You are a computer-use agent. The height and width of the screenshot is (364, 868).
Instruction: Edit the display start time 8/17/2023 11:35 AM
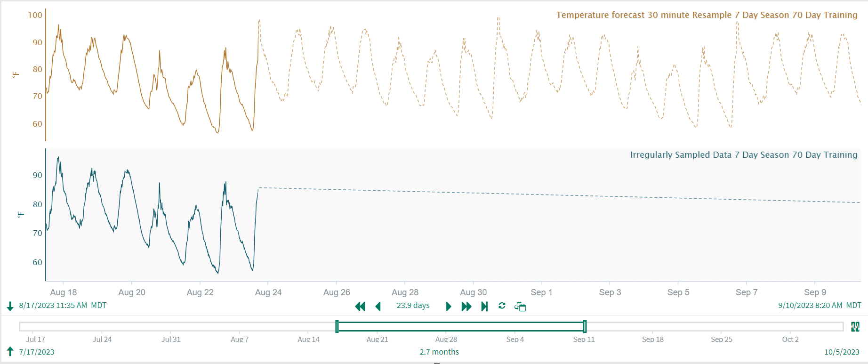[53, 306]
